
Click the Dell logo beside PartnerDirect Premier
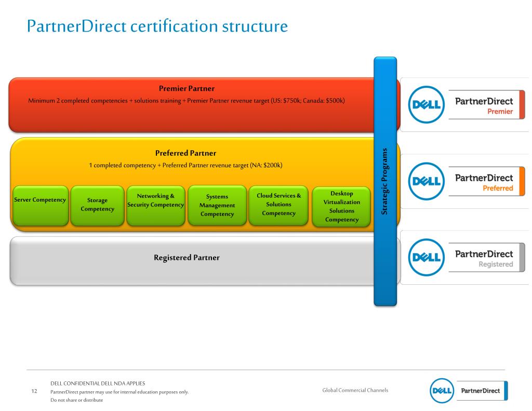tap(426, 104)
